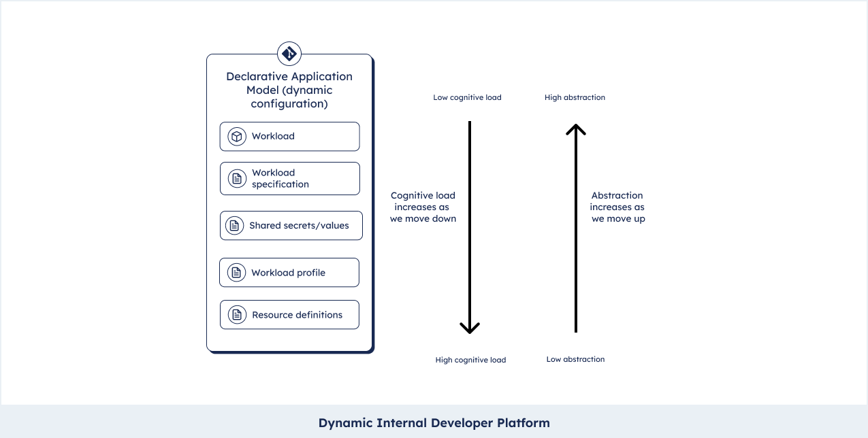Click the 'Low abstraction' label
The image size is (868, 438).
pyautogui.click(x=575, y=359)
